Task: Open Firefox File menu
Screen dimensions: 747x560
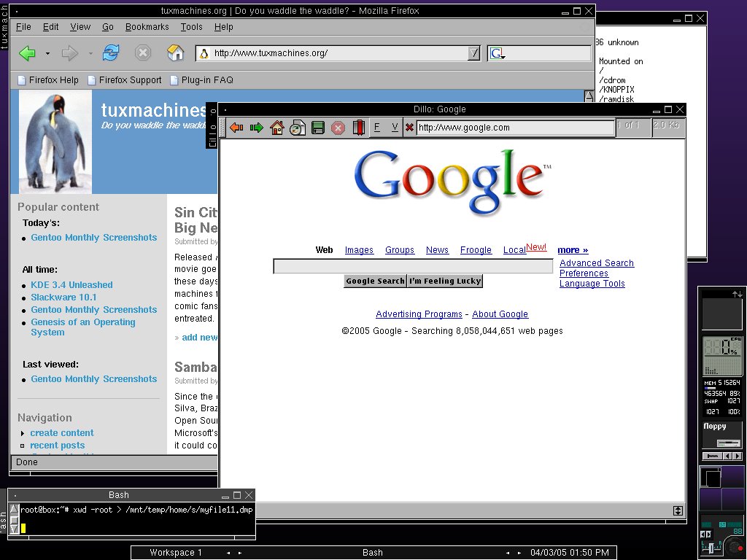Action: (23, 27)
